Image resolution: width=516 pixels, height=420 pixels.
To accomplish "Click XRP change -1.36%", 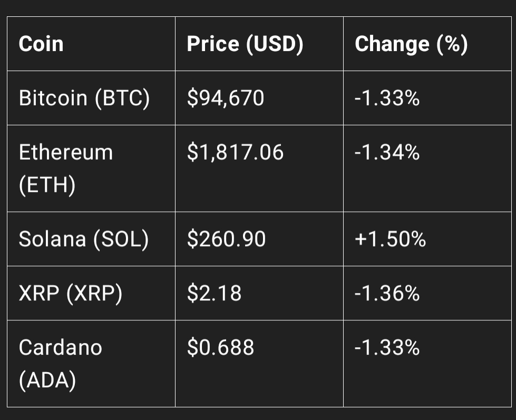I will 387,294.
